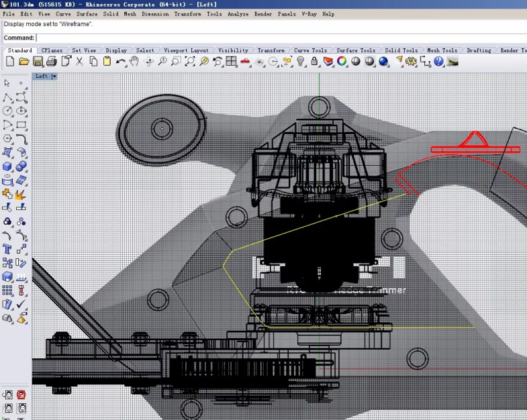Expand the Circle tool flyout
This screenshot has height=420, width=527.
(x=7, y=111)
